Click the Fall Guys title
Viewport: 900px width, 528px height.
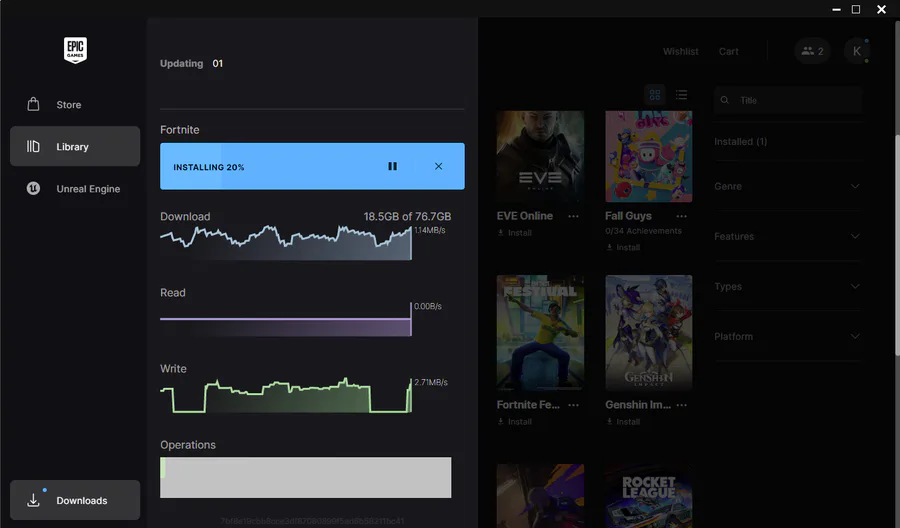pos(628,216)
